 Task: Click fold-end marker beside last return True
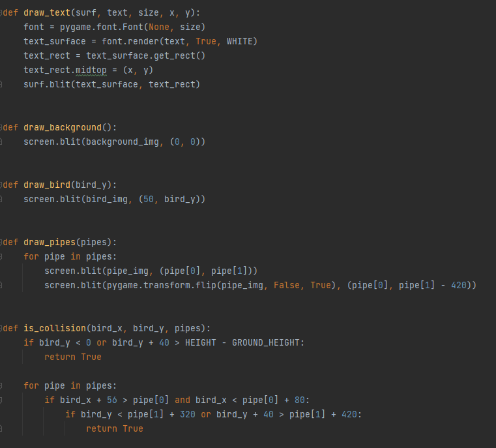[x=1, y=428]
